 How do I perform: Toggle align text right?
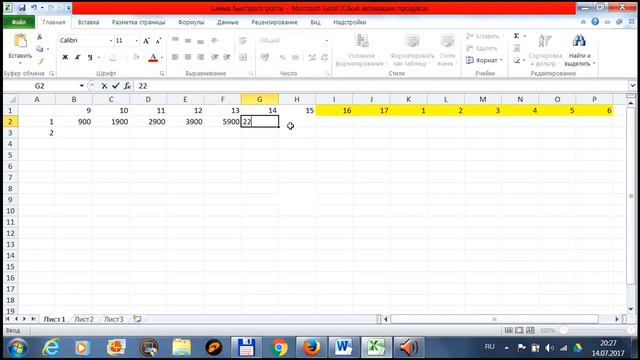[200, 57]
